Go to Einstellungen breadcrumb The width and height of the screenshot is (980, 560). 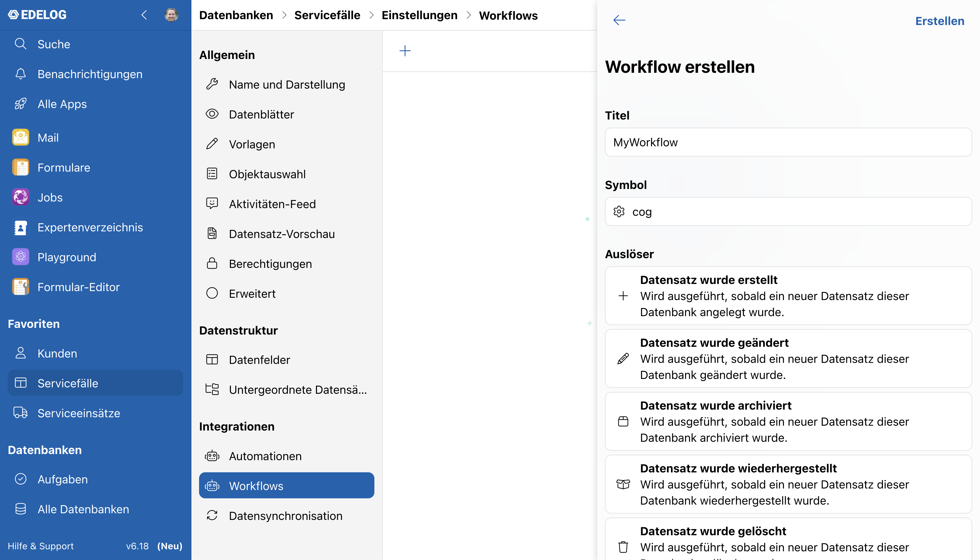coord(419,15)
